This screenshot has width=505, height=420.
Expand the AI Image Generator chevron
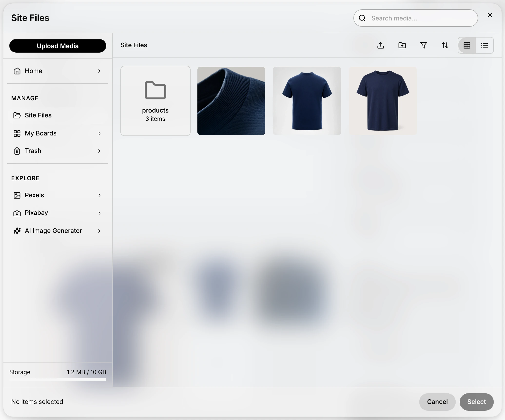pyautogui.click(x=99, y=231)
